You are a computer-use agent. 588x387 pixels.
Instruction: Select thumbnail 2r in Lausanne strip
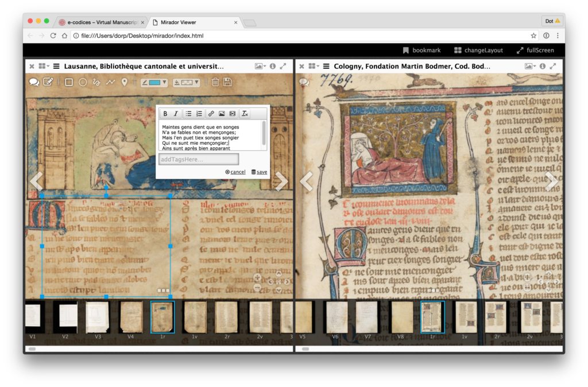pyautogui.click(x=227, y=318)
